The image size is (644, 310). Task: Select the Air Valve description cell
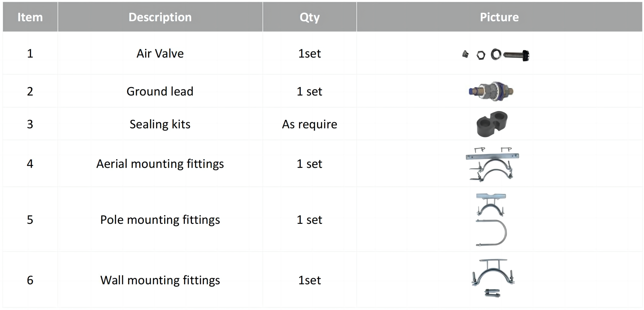point(160,53)
